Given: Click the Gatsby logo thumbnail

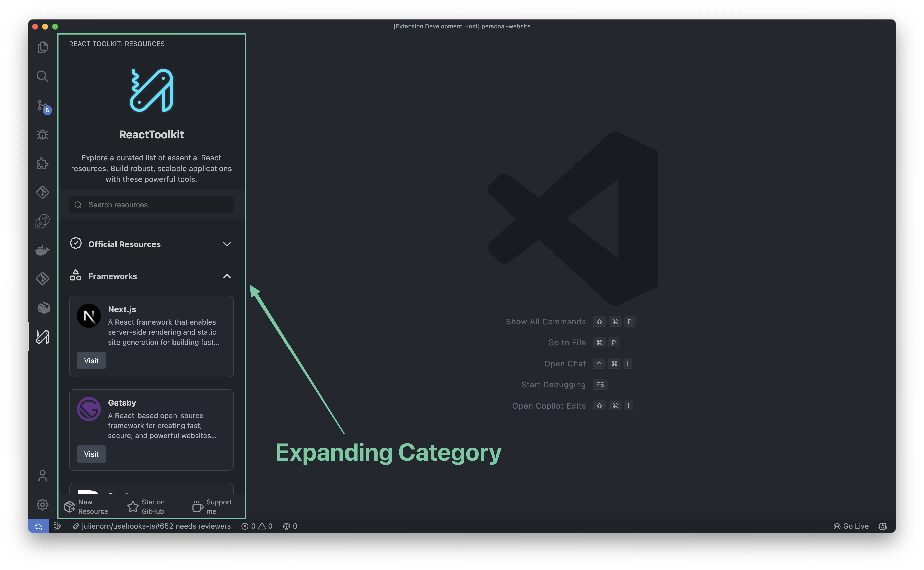Looking at the screenshot, I should (x=89, y=409).
